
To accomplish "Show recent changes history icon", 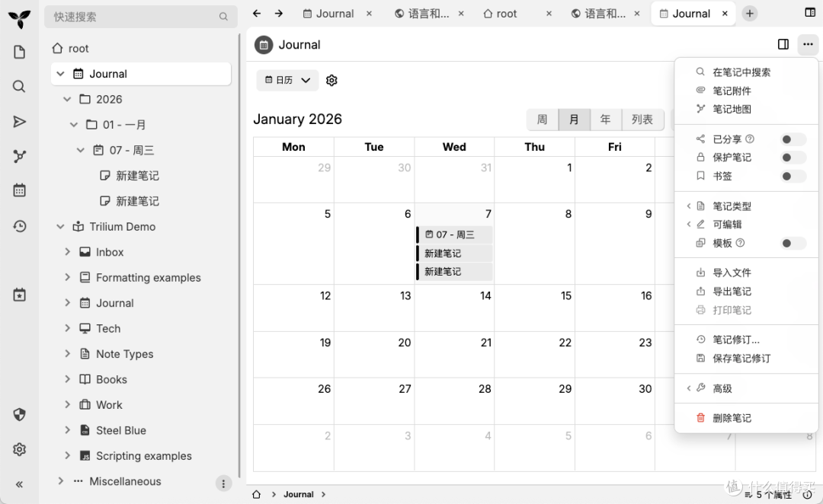I will (x=19, y=226).
